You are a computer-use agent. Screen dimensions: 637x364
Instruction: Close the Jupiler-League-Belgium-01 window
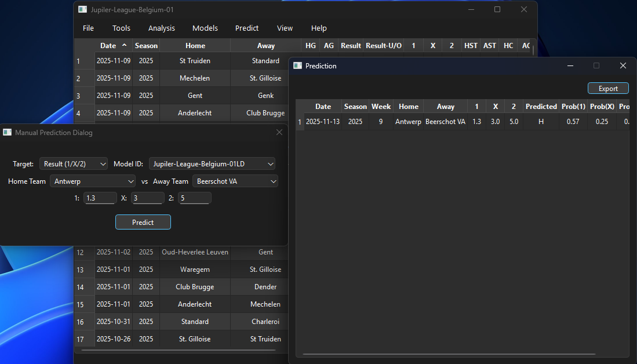tap(524, 9)
